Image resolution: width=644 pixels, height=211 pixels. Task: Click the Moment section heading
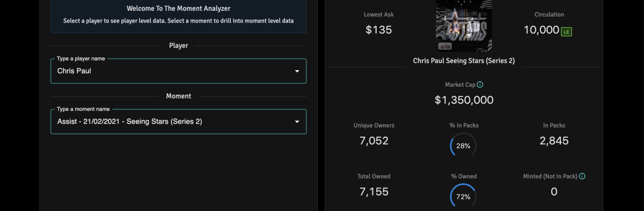coord(178,96)
